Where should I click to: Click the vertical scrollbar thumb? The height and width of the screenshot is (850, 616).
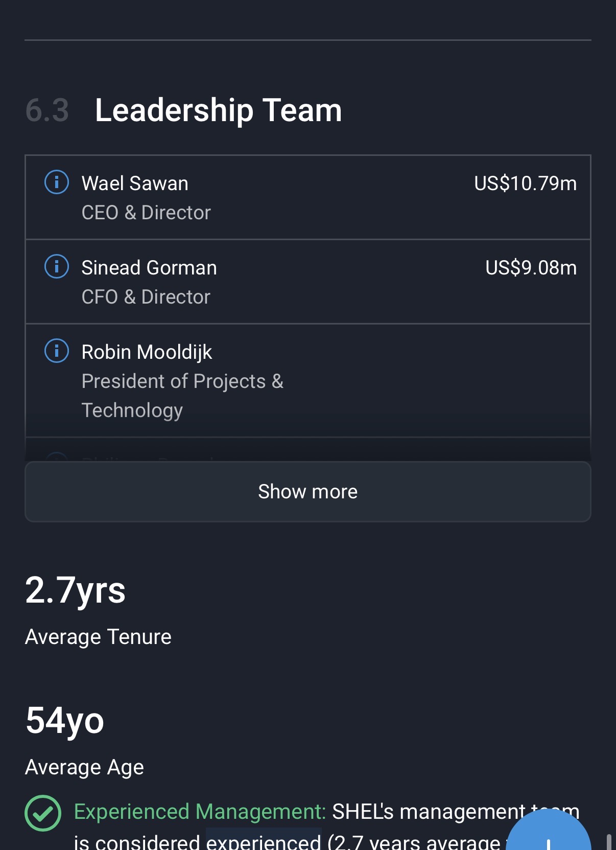pos(608,842)
